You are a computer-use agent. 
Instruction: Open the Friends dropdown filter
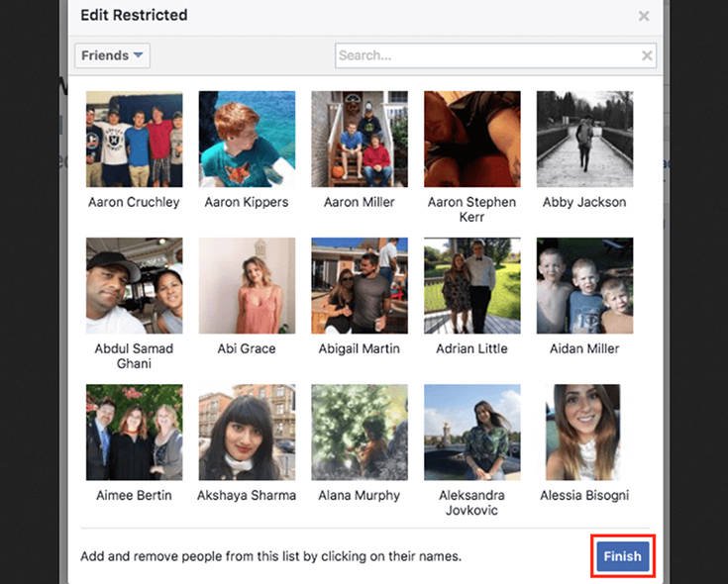pos(112,55)
